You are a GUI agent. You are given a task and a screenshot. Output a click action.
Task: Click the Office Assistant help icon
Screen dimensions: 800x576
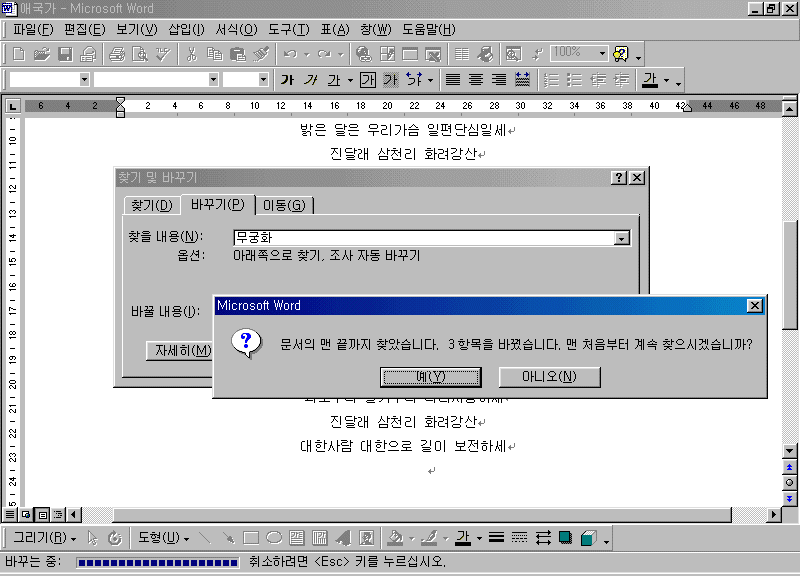[620, 54]
